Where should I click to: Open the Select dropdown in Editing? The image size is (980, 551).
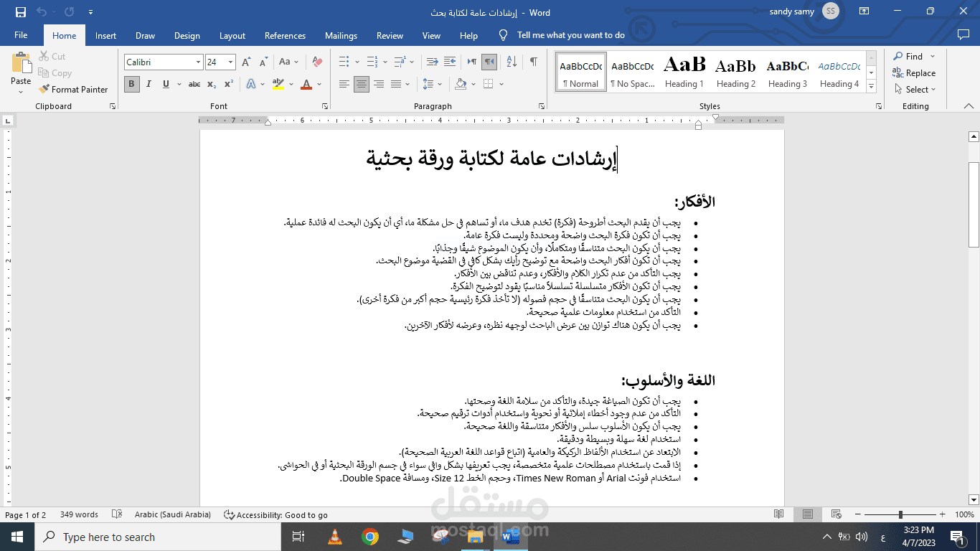tap(916, 90)
